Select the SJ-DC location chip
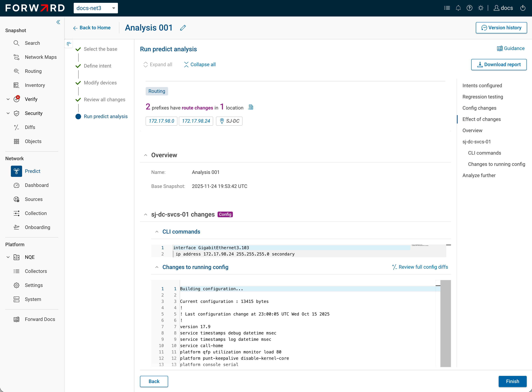This screenshot has height=392, width=532. point(229,121)
